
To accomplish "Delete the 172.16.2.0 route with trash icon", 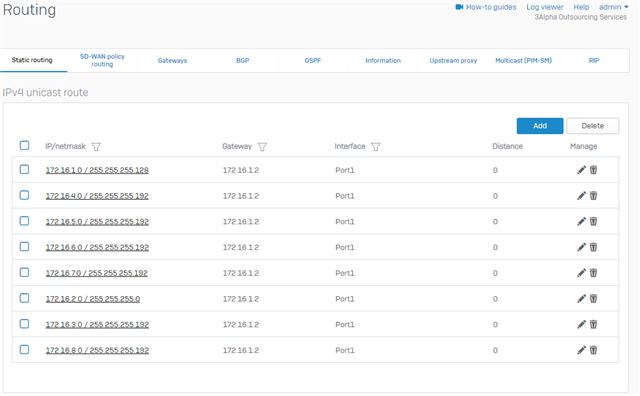I will pos(593,298).
